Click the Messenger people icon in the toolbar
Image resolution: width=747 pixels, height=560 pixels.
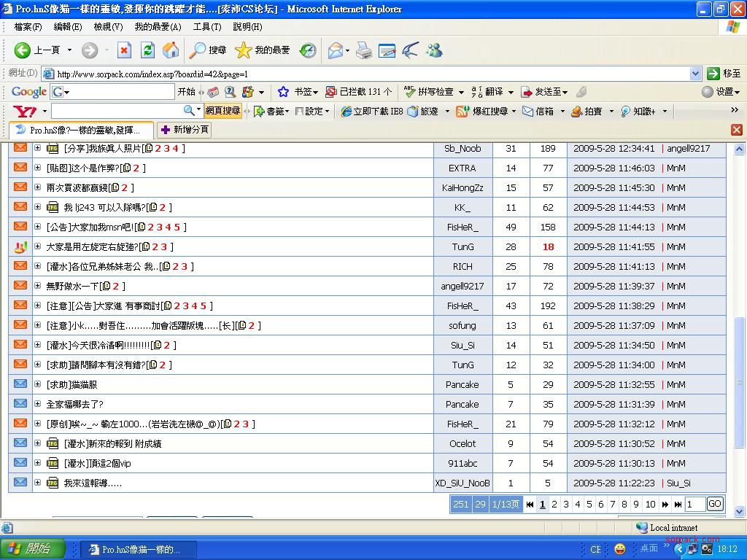coord(435,50)
